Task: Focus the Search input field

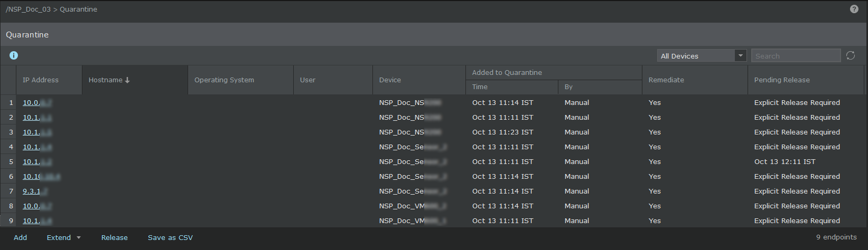Action: pyautogui.click(x=796, y=55)
